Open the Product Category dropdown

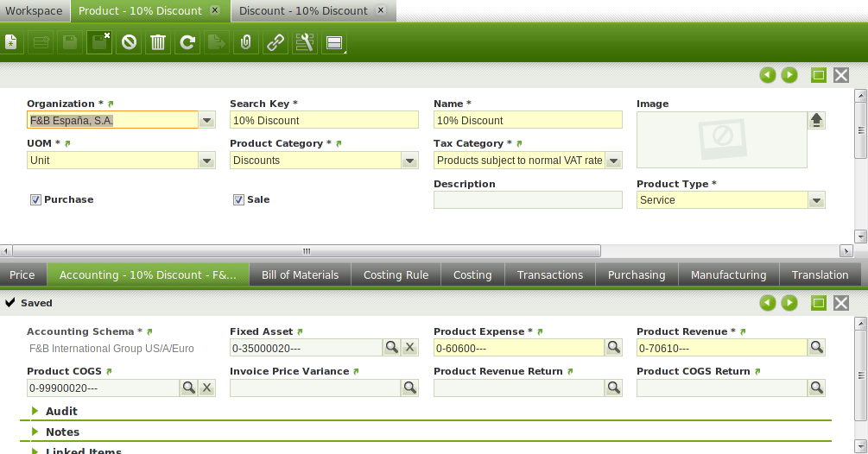pyautogui.click(x=410, y=161)
